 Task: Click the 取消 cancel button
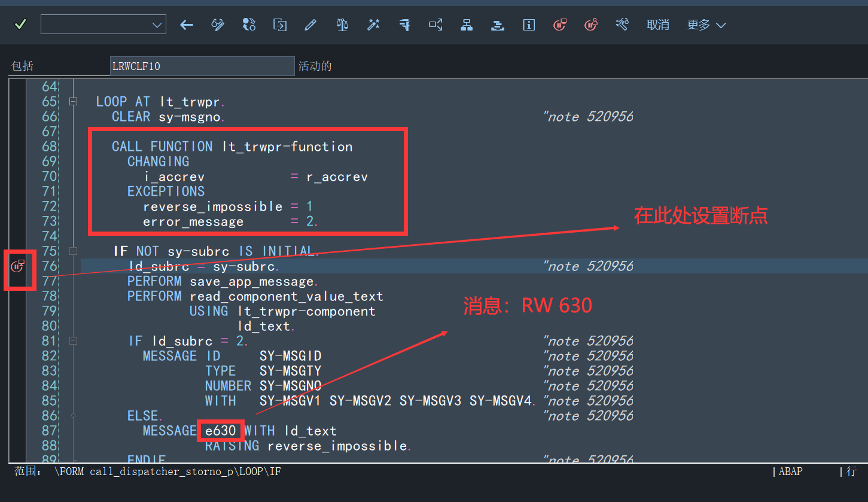658,25
